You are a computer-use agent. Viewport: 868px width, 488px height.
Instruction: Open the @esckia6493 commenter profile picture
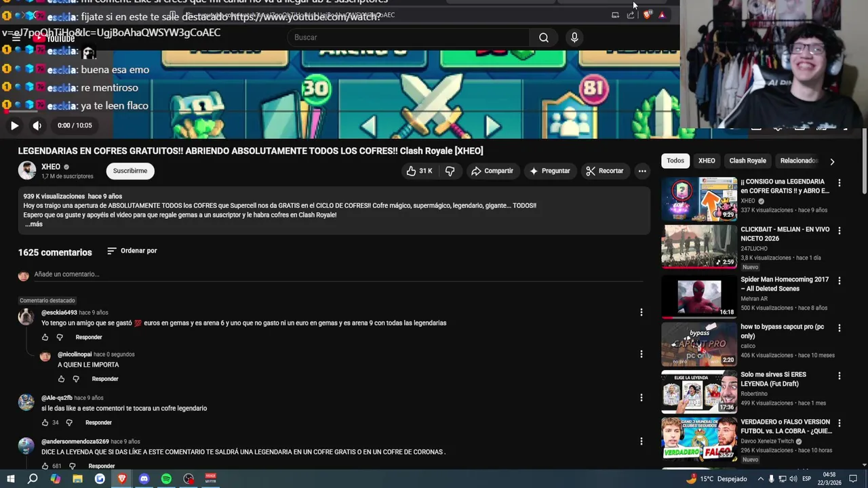tap(26, 317)
